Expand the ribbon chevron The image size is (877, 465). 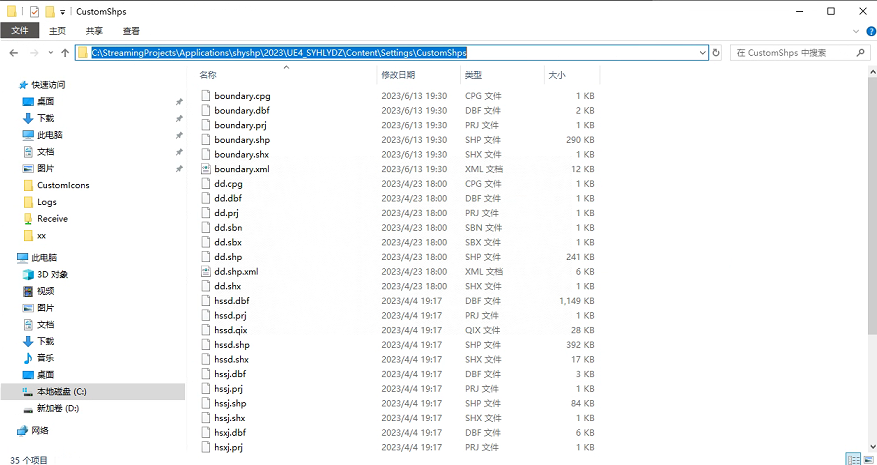[856, 31]
